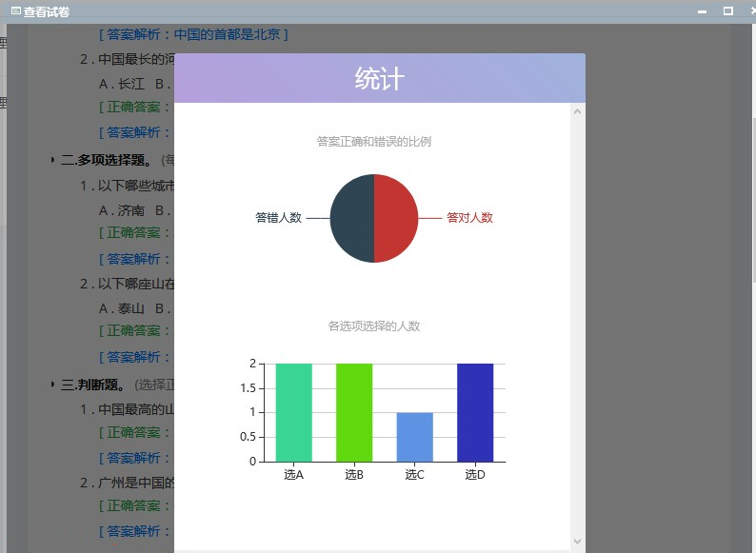The width and height of the screenshot is (756, 553).
Task: Minimize the 查看试卷 window
Action: (x=702, y=11)
